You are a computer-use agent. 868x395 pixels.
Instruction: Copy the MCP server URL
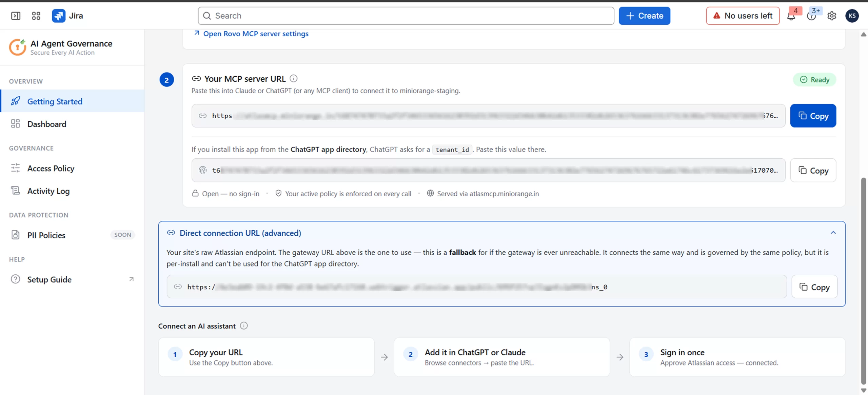813,116
